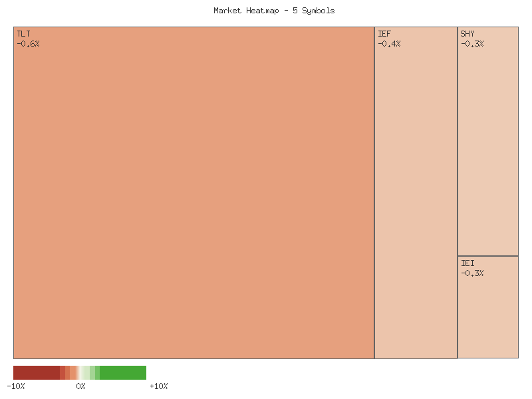Screen dimensions: 532x399
Task: Select the IEI tile
Action: coord(487,309)
